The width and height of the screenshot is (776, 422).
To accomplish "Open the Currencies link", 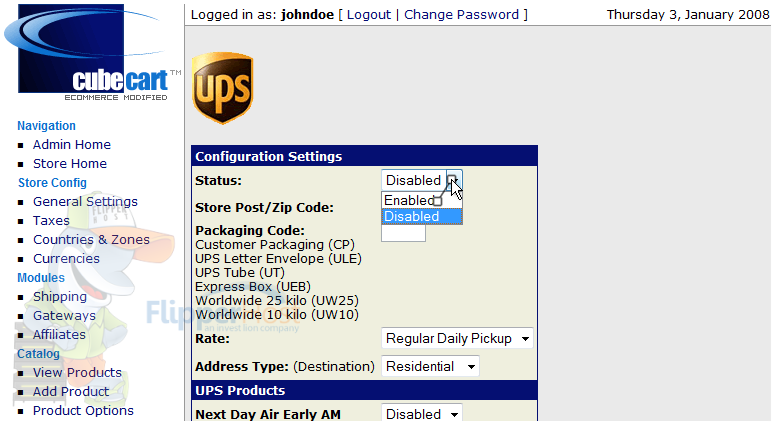I will point(66,259).
